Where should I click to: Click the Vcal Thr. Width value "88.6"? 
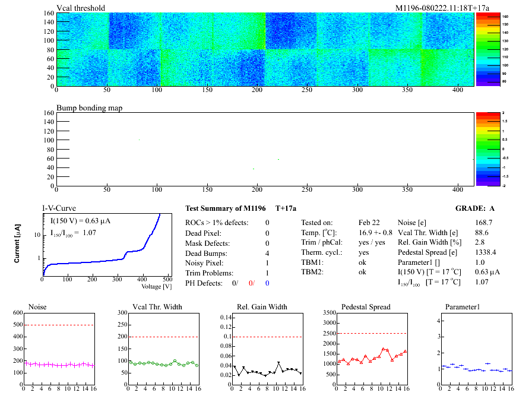tap(482, 233)
